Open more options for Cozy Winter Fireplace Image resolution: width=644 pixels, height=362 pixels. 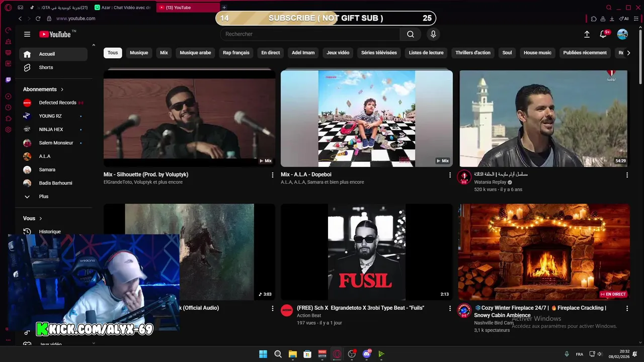(627, 308)
